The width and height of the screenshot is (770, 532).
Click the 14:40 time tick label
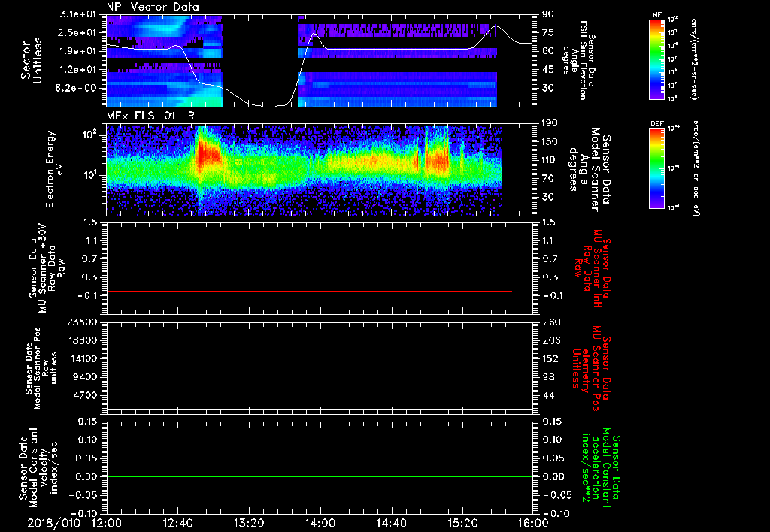[391, 523]
